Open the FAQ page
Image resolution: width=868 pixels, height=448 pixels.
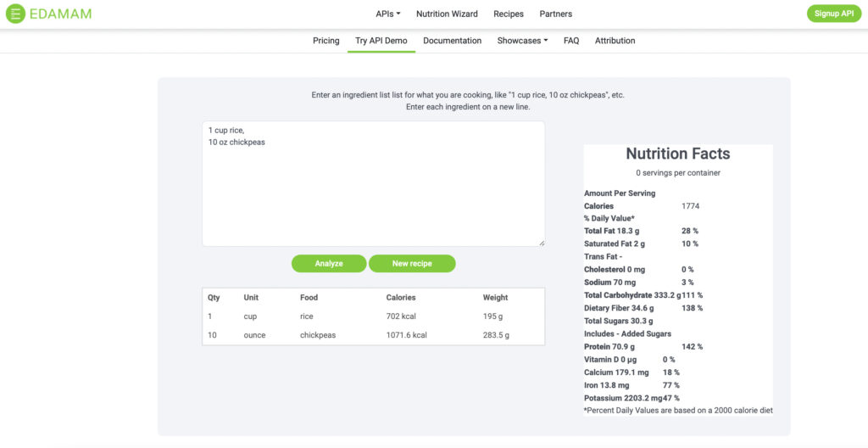[x=571, y=41]
